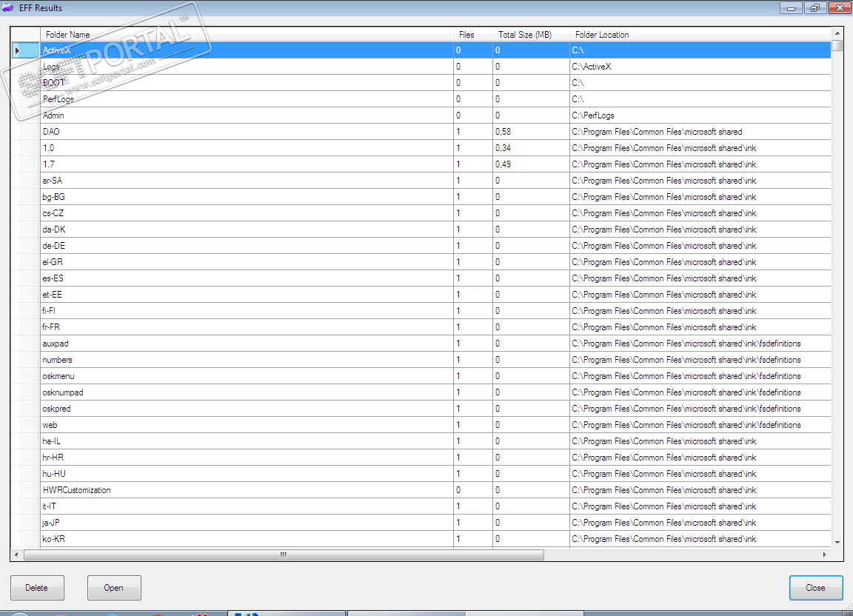Select the hu-HU folder row
853x616 pixels.
421,475
